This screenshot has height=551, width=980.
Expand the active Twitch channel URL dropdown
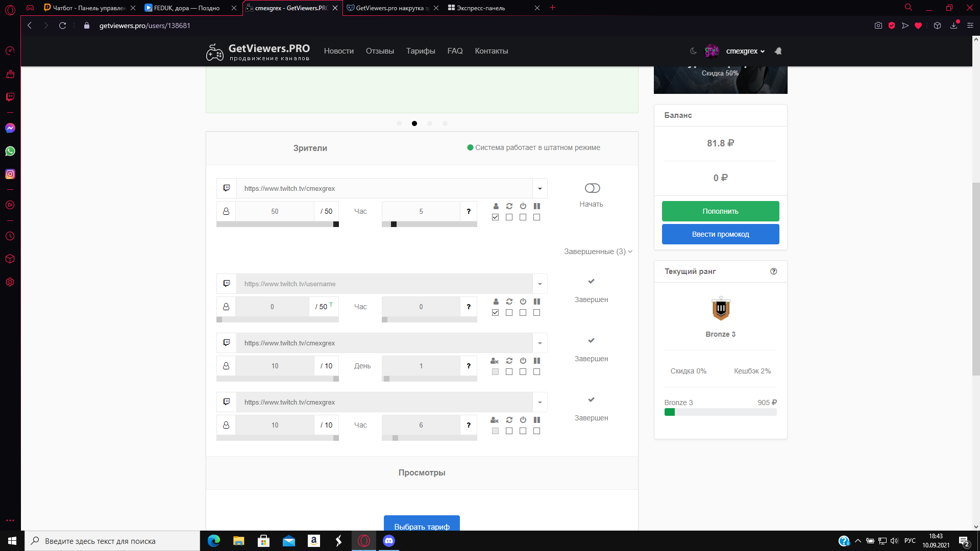click(540, 189)
